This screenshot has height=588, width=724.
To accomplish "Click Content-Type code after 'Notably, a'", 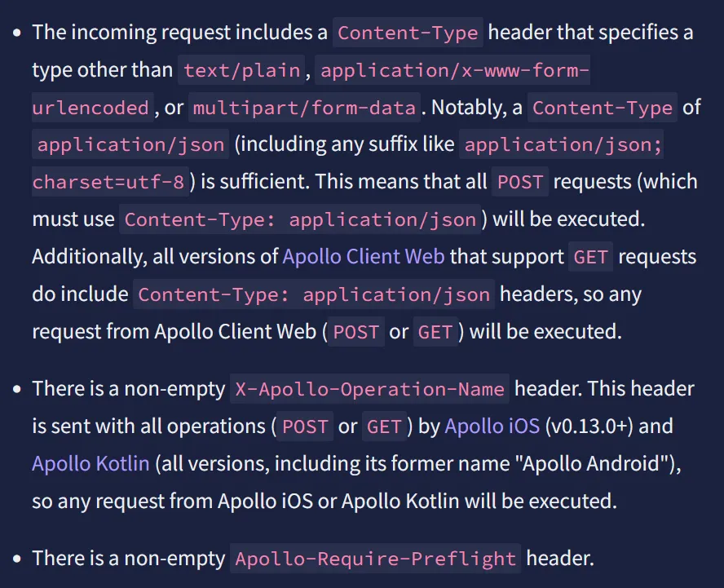I will (603, 108).
